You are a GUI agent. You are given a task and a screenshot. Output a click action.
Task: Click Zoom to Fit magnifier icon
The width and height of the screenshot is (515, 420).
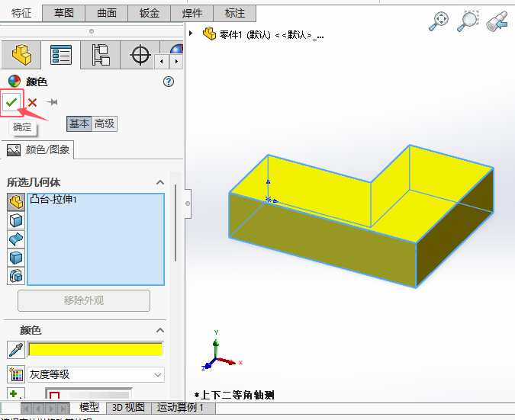point(439,21)
